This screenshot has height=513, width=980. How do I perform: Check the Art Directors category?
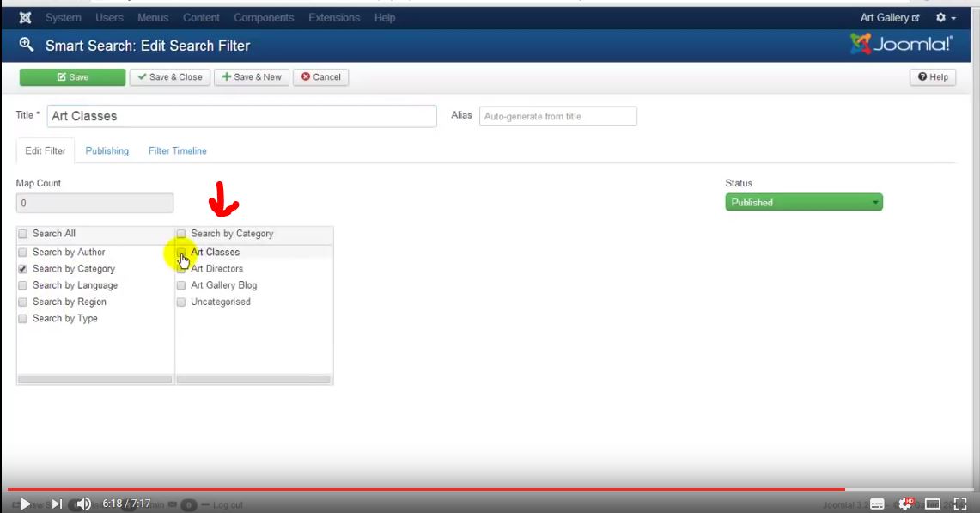coord(180,268)
